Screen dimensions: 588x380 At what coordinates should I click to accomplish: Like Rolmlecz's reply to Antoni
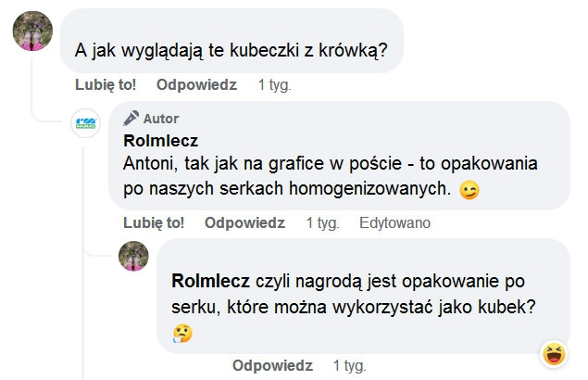pyautogui.click(x=154, y=223)
